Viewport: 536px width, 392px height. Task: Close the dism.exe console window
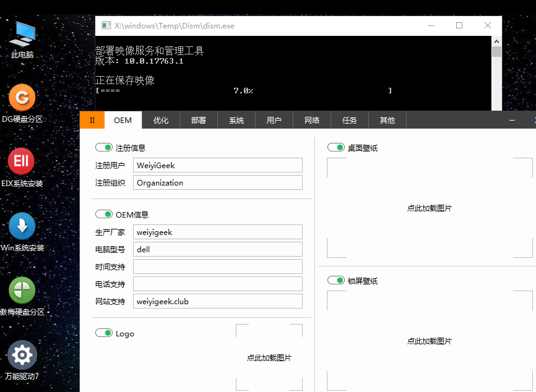coord(488,25)
